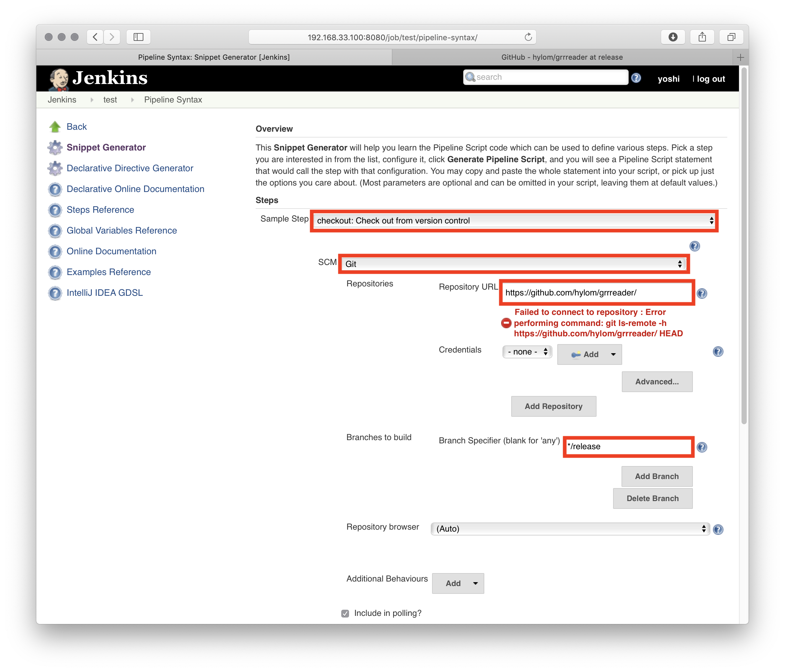Open the Examples Reference link
This screenshot has height=672, width=785.
click(x=109, y=273)
